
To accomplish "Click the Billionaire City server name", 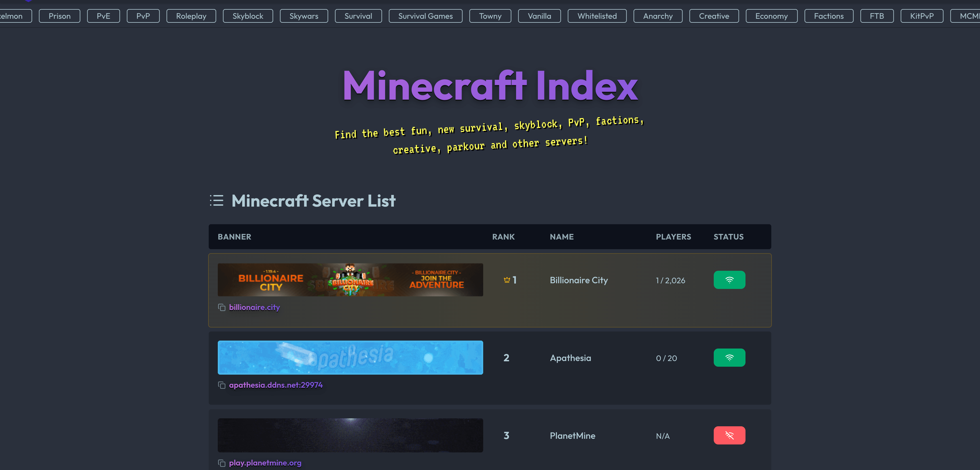I will [579, 280].
